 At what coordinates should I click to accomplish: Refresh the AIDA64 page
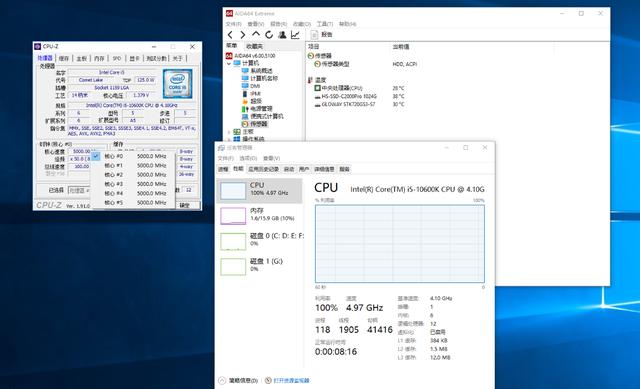coord(269,35)
